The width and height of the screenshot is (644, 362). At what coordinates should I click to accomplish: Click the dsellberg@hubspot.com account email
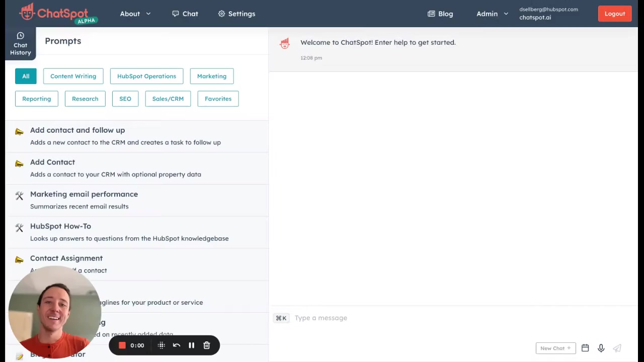coord(548,9)
